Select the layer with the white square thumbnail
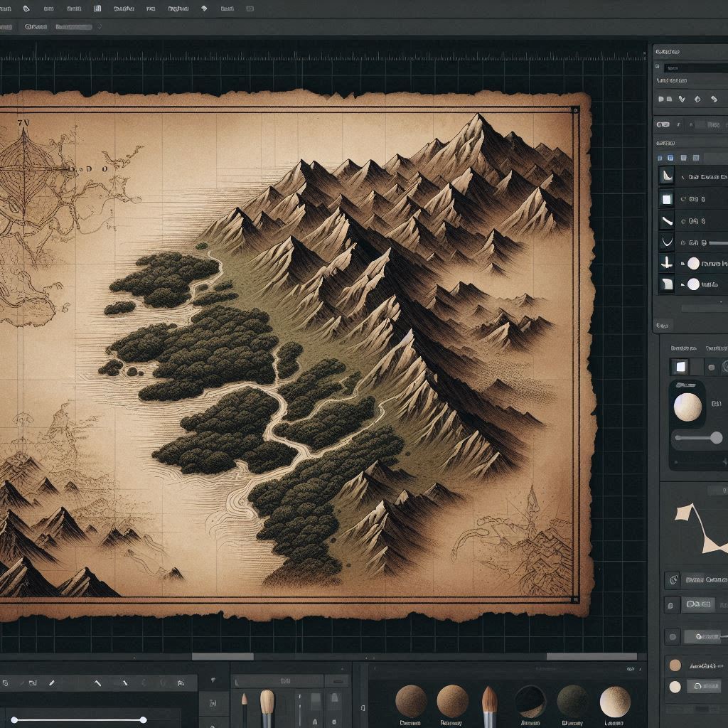 point(667,199)
